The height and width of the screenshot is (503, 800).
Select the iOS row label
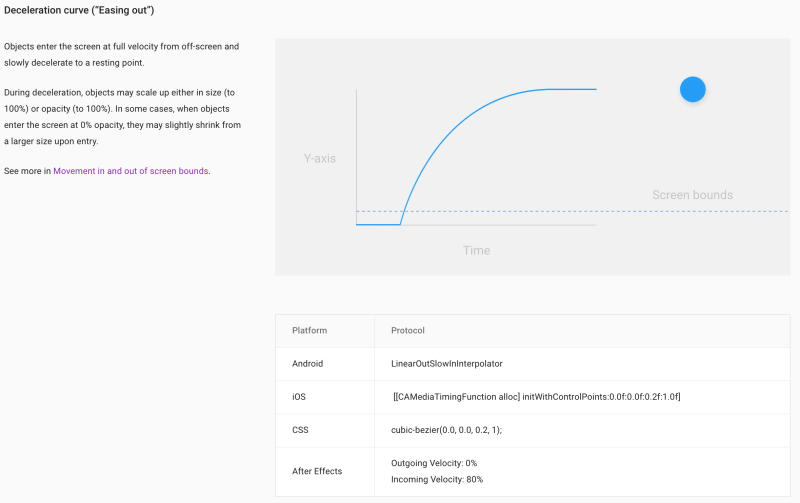point(299,397)
